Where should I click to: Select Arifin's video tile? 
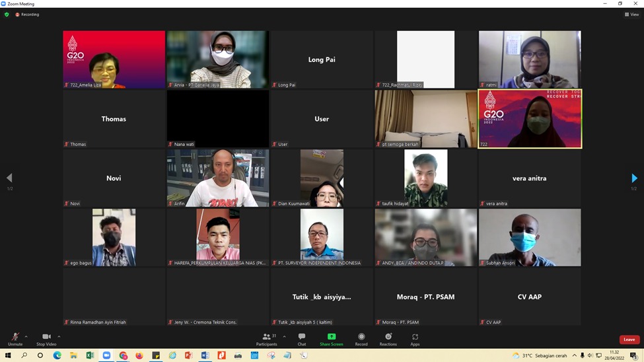coord(217,178)
